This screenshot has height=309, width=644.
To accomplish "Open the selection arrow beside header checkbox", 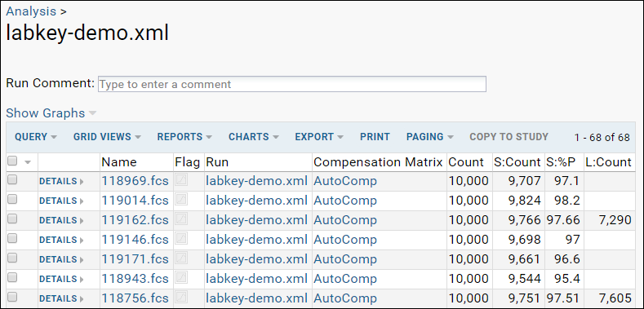I will click(x=28, y=162).
